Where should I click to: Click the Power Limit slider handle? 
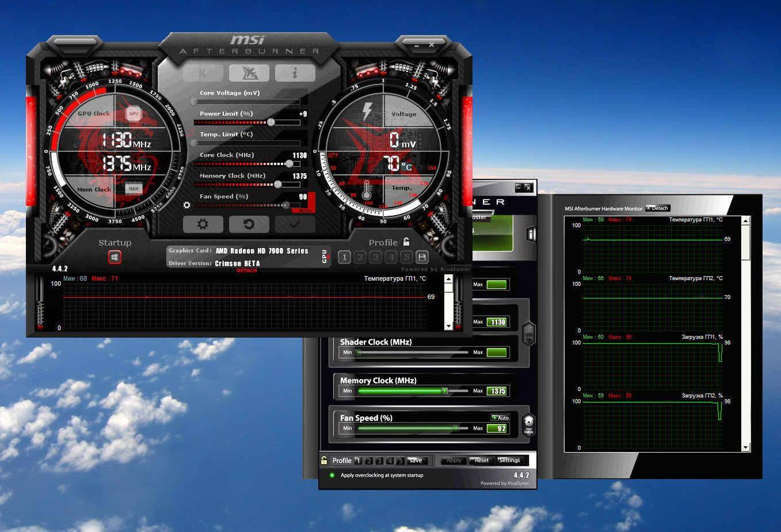(x=271, y=122)
